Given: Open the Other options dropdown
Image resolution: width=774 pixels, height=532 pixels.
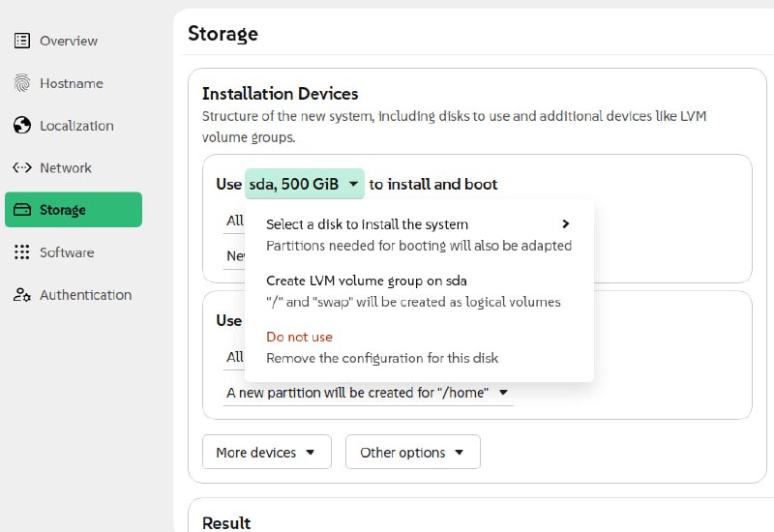Looking at the screenshot, I should click(x=413, y=452).
